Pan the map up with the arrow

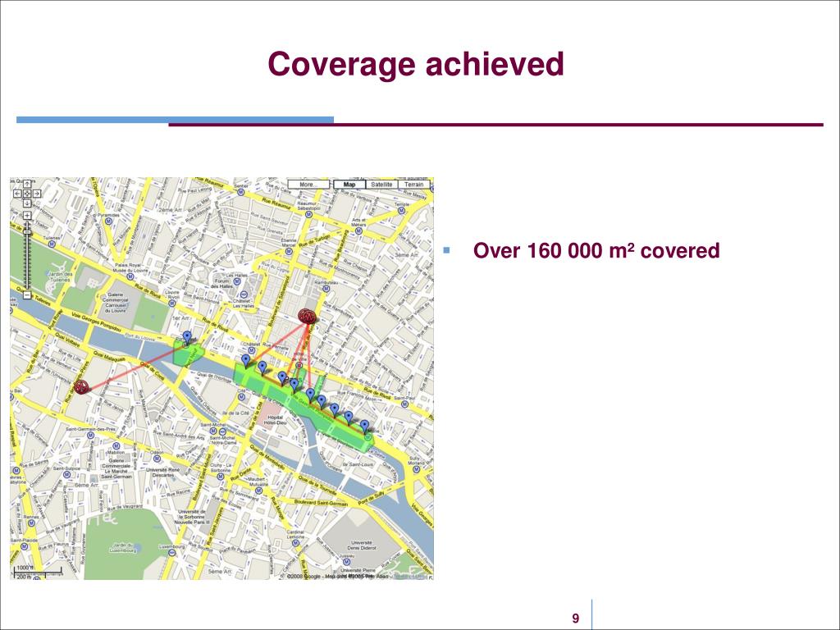click(27, 185)
